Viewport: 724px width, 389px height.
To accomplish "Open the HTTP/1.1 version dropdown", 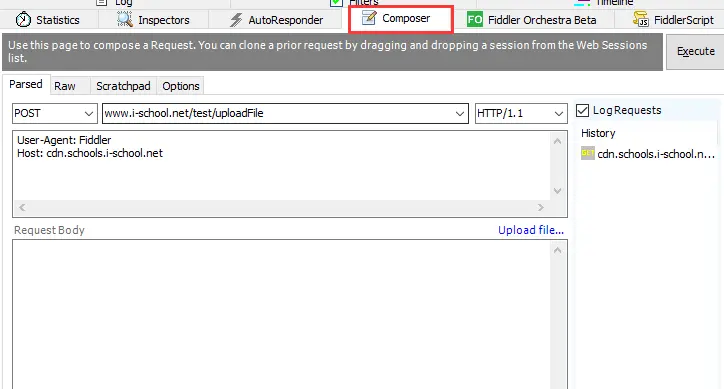I will pyautogui.click(x=521, y=113).
